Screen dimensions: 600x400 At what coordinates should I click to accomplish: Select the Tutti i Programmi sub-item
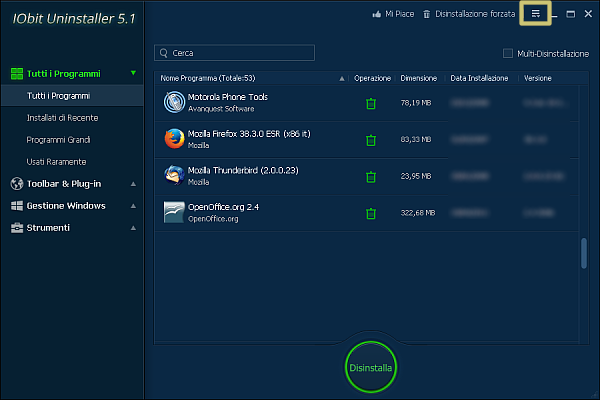pos(73,96)
